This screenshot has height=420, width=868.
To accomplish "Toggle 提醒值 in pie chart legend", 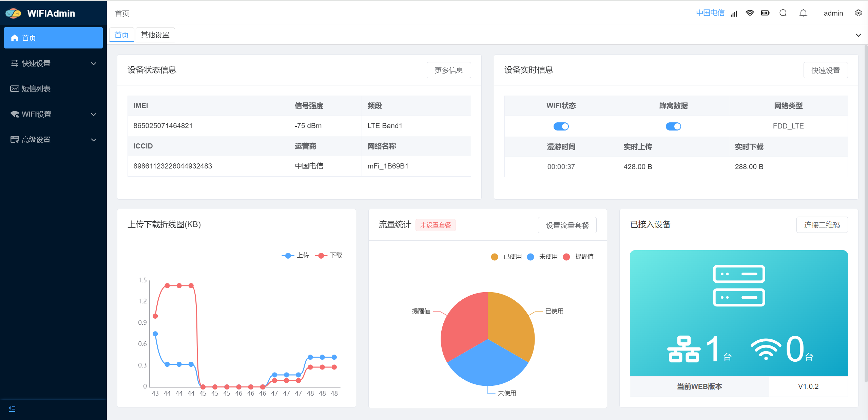I will [x=578, y=257].
